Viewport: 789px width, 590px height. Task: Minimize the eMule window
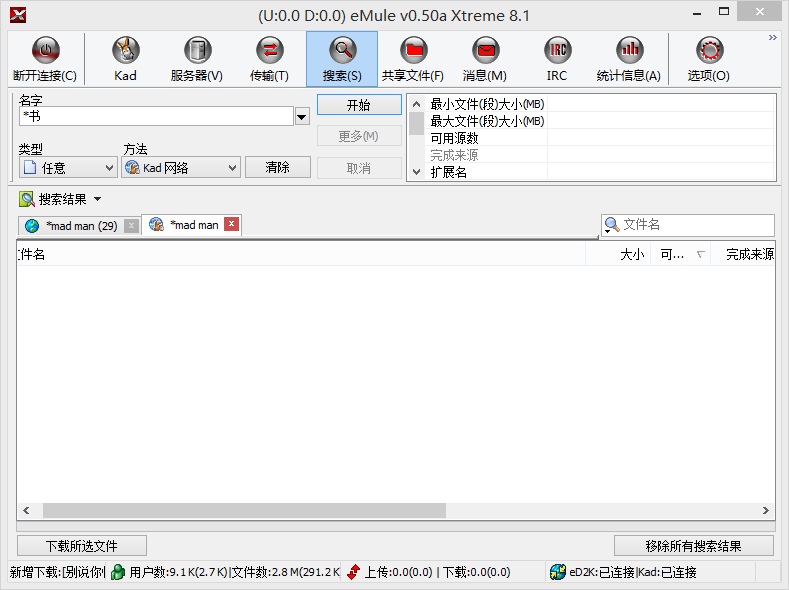click(x=697, y=13)
